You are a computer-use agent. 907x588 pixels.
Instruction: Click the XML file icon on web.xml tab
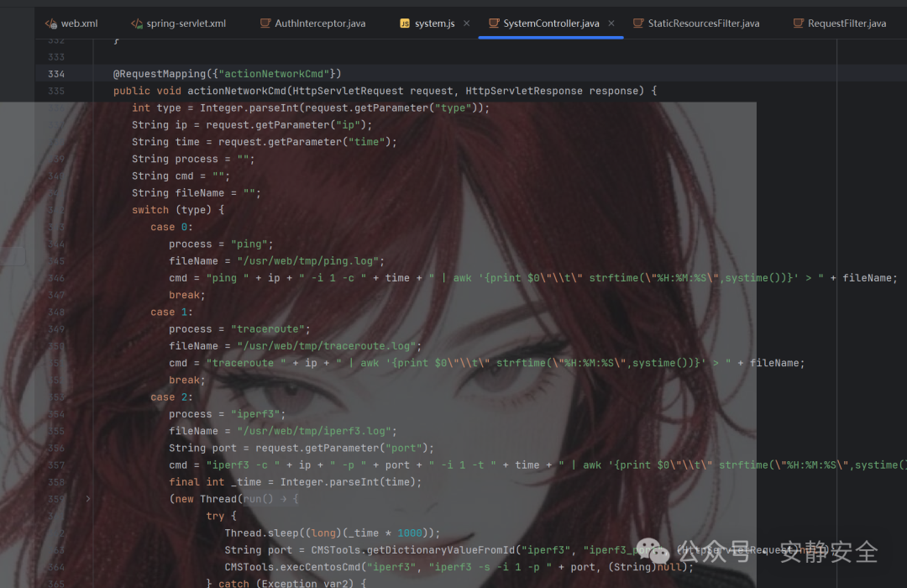pos(50,23)
